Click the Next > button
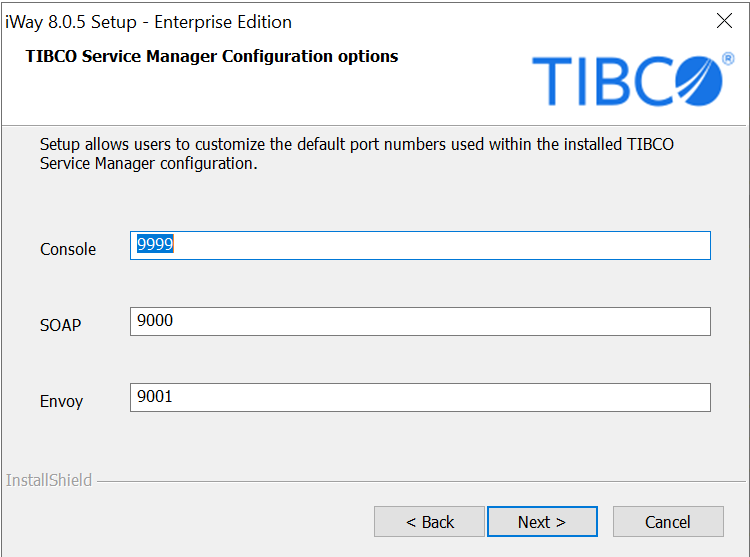The width and height of the screenshot is (750, 557). tap(542, 522)
